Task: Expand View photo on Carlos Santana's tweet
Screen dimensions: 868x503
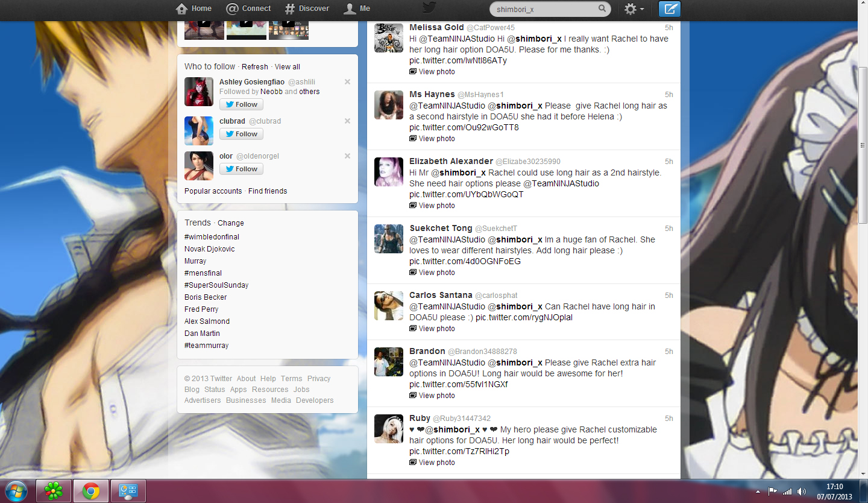Action: pyautogui.click(x=432, y=329)
